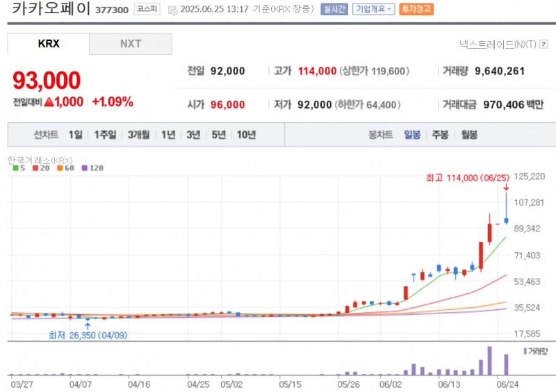Open the 기업개요 dropdown

click(x=373, y=10)
